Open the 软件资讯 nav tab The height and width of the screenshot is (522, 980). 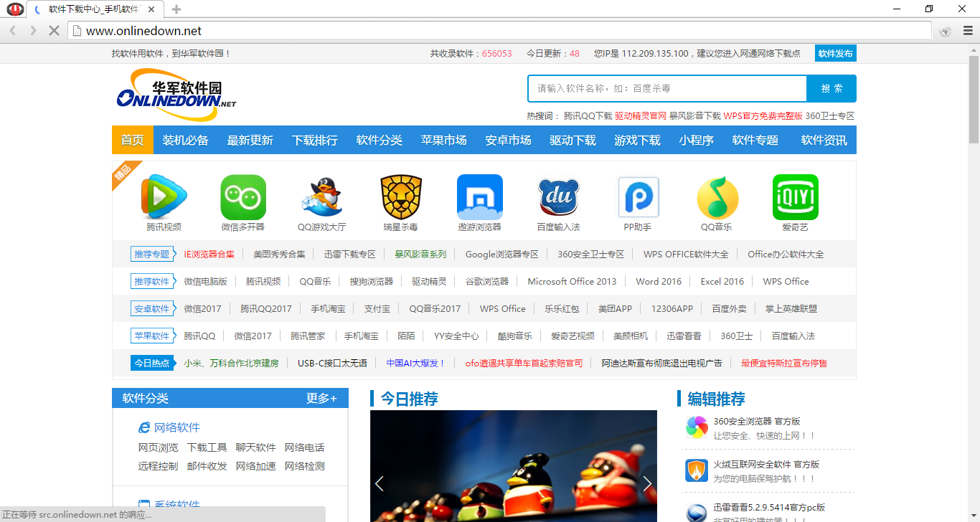[824, 140]
